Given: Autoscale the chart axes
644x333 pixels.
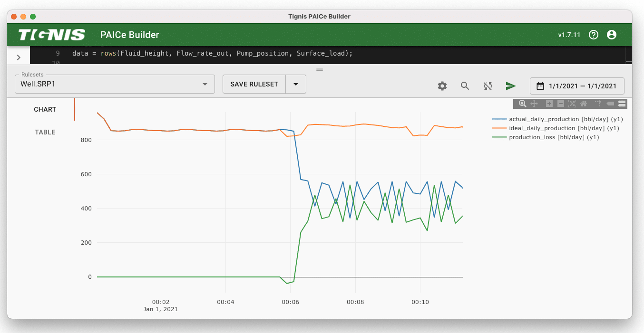Looking at the screenshot, I should point(572,104).
